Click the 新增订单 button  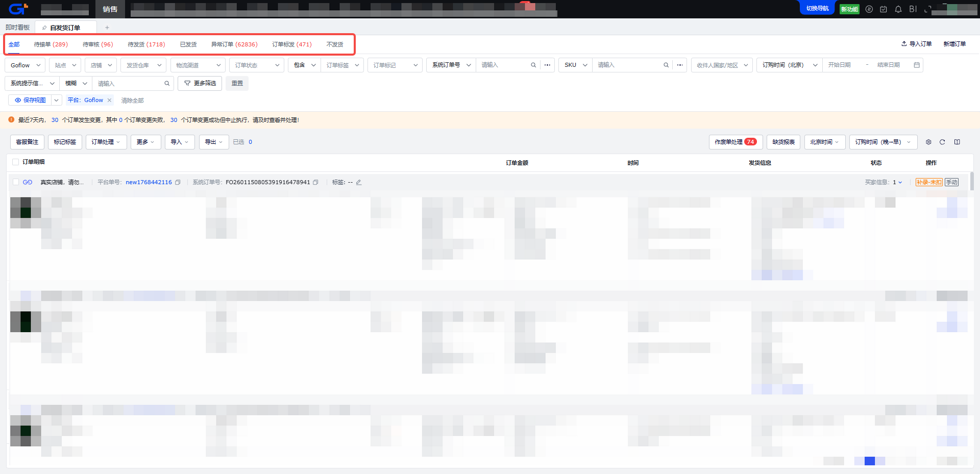(954, 44)
